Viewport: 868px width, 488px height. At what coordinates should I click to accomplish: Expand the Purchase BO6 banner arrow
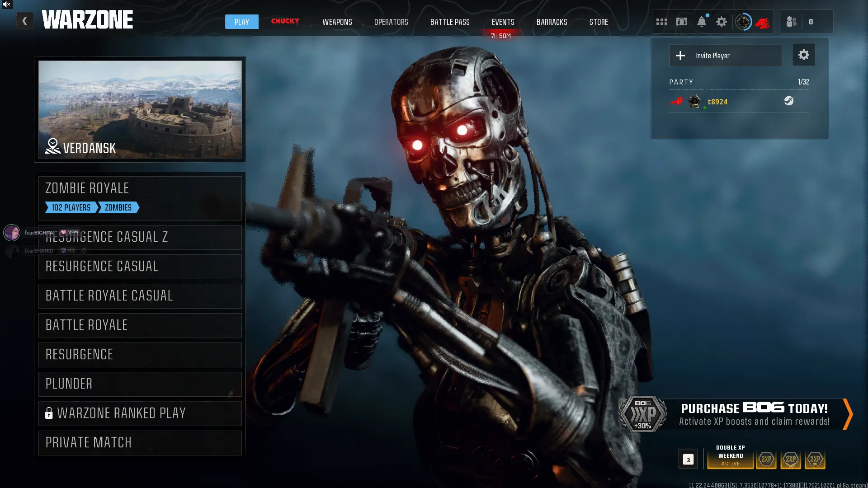[848, 414]
